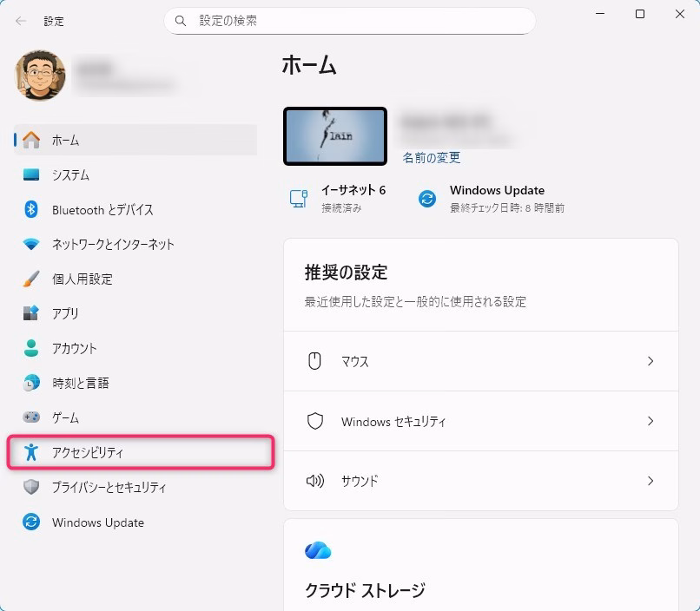This screenshot has width=700, height=611.
Task: Select the gamepad icon for ゲーム
Action: point(31,417)
